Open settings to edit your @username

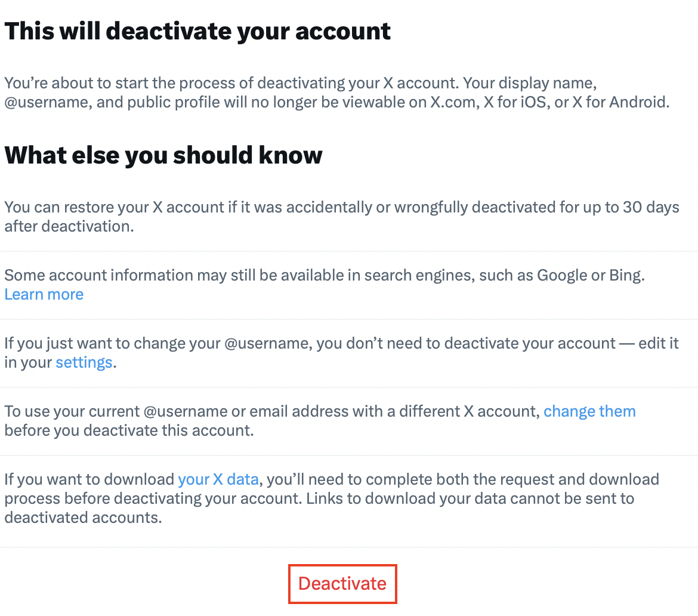(84, 362)
